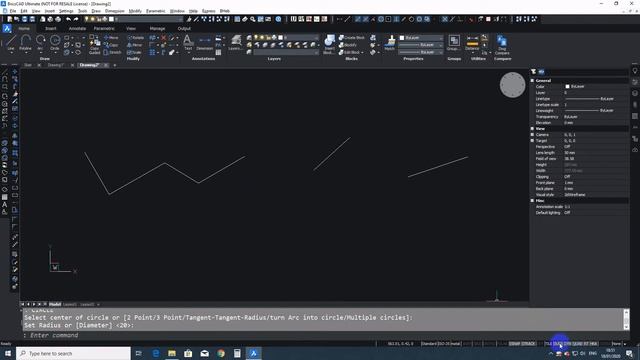Switch to the Drawing1 document tab
Image resolution: width=640 pixels, height=360 pixels.
(56, 65)
